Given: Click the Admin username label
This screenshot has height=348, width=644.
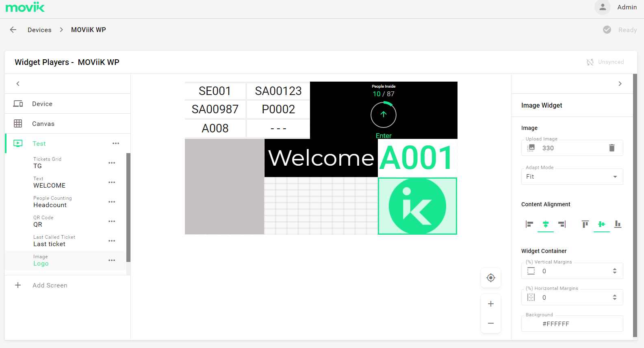Looking at the screenshot, I should click(627, 7).
